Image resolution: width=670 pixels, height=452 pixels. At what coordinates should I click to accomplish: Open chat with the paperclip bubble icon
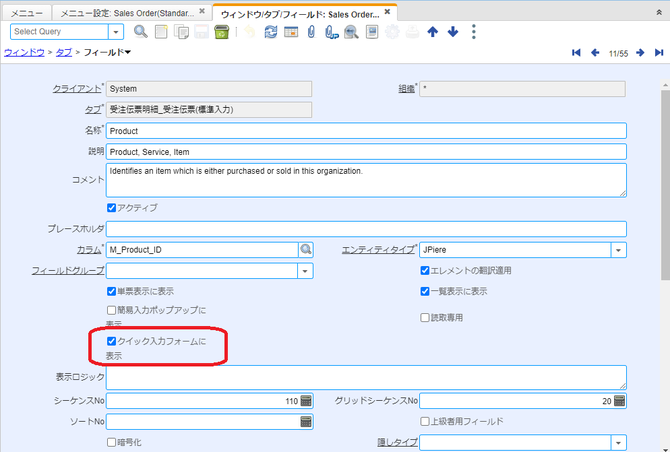(x=332, y=32)
